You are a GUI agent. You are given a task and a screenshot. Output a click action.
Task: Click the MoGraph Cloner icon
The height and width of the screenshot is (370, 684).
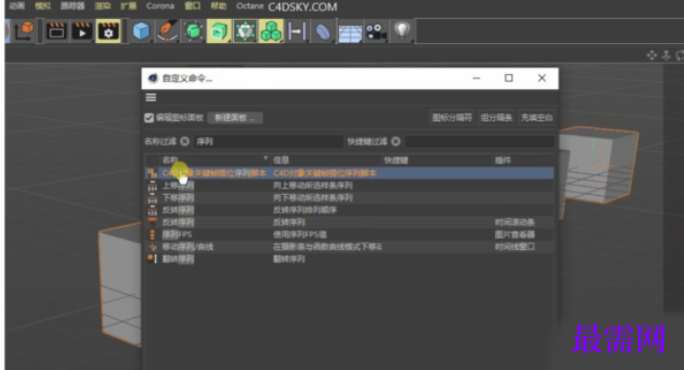(x=245, y=31)
